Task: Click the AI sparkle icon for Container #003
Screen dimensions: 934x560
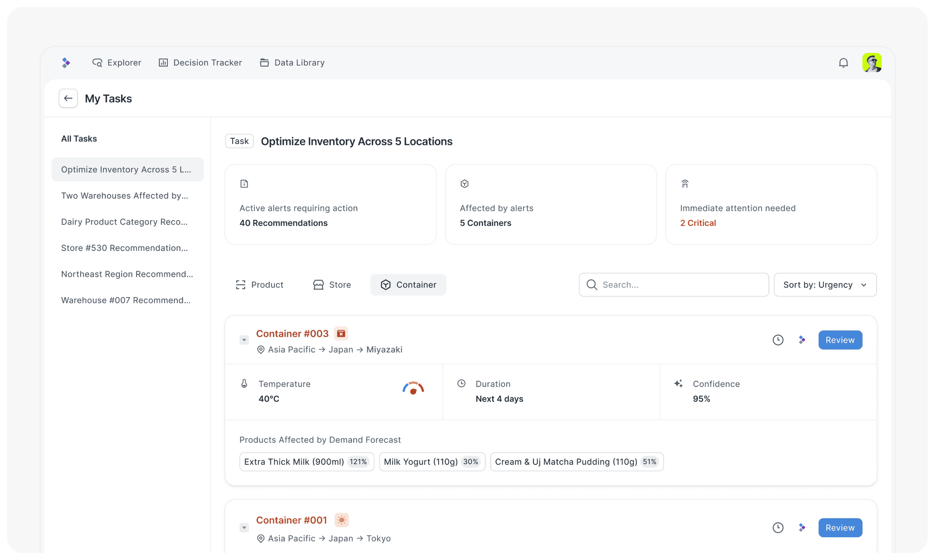Action: [802, 340]
